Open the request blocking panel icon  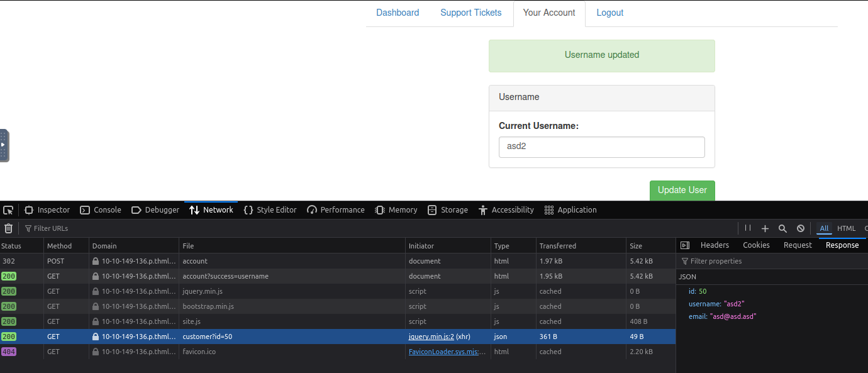[x=801, y=229]
